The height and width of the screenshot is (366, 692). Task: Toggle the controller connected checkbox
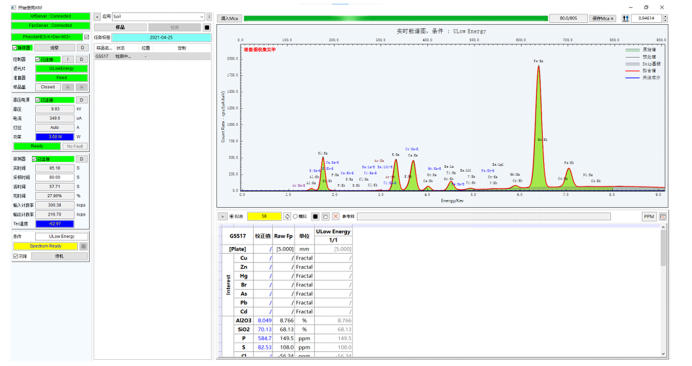tap(38, 59)
